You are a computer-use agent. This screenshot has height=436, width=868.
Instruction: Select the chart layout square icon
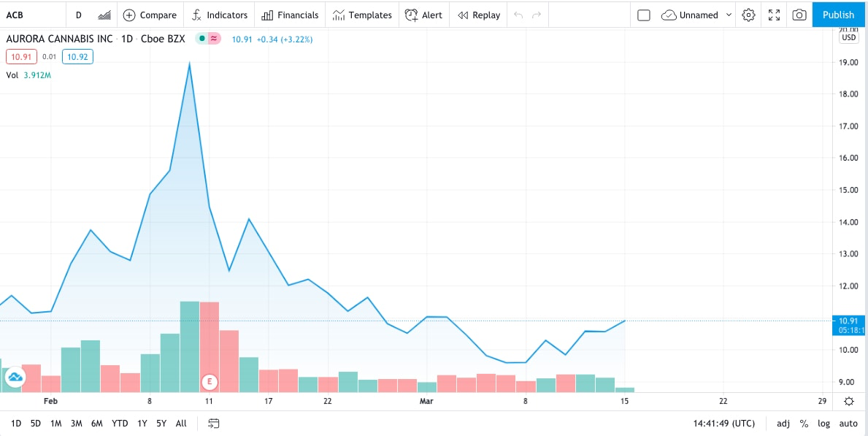click(644, 15)
